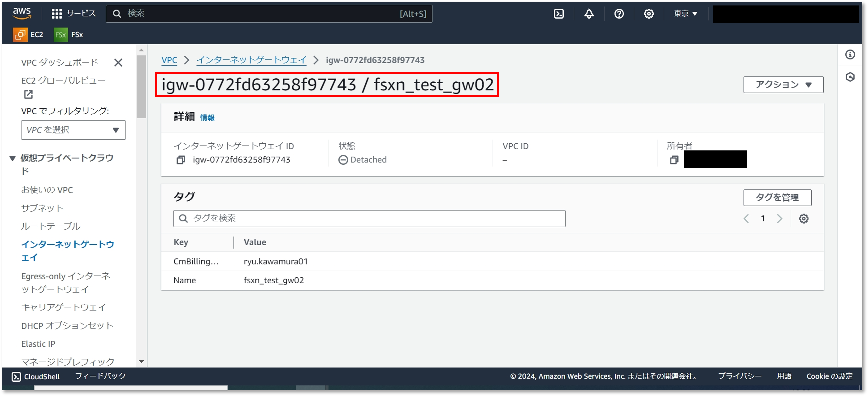Click the igw-0772fd63258f97743 ID value in 詳細
Viewport: 868px width, 396px height.
(x=241, y=160)
